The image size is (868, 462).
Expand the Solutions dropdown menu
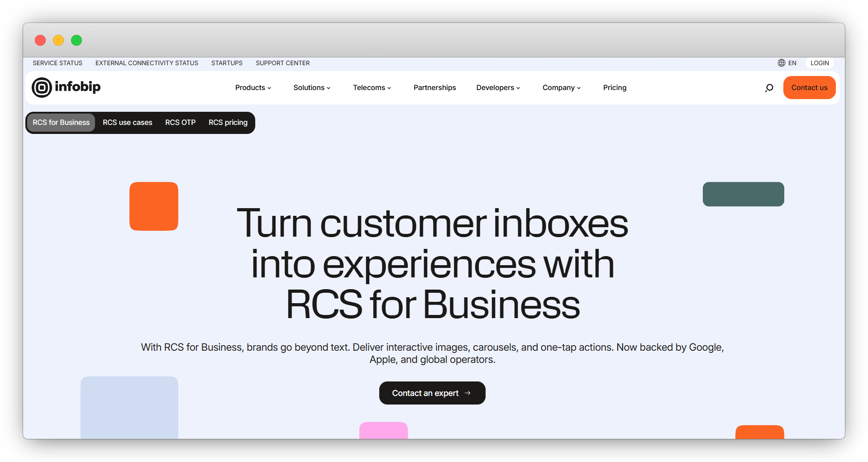312,88
